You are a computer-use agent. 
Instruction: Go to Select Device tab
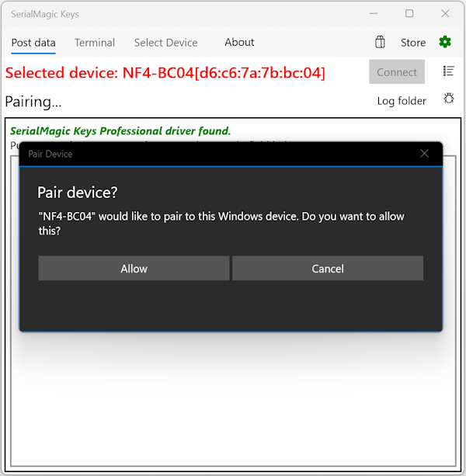(x=165, y=43)
